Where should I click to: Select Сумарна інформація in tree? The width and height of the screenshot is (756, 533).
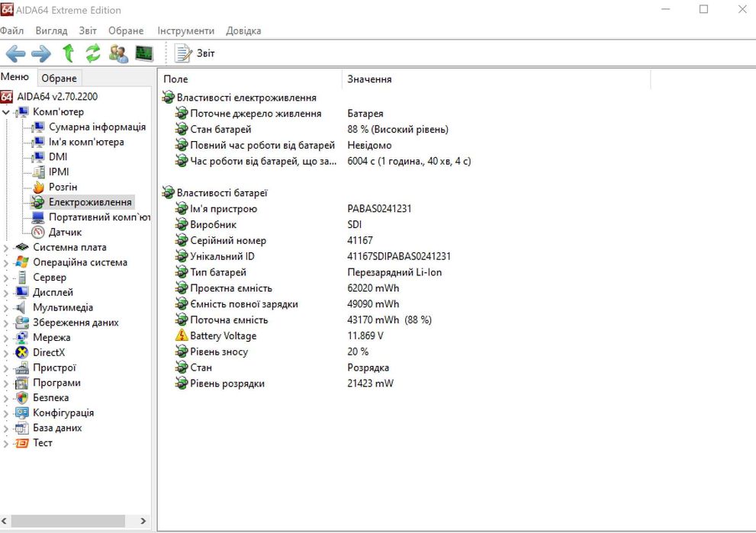click(97, 127)
